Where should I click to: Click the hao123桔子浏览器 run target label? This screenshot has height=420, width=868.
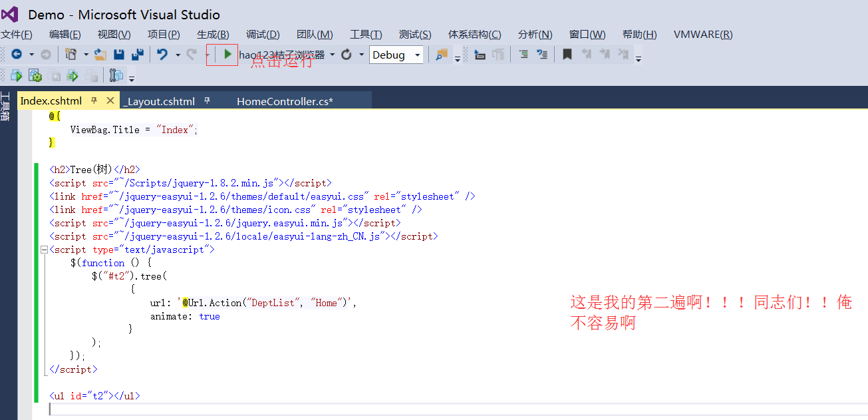point(282,55)
